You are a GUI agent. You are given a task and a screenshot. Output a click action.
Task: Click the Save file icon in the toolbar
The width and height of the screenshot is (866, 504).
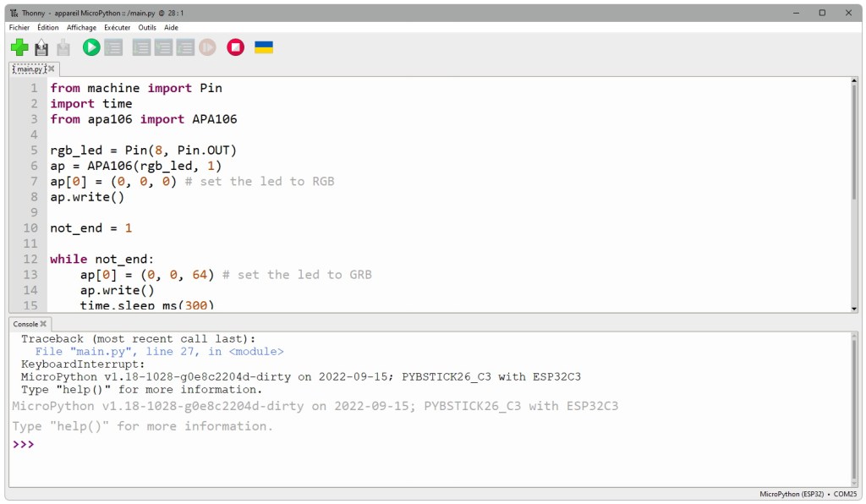63,48
